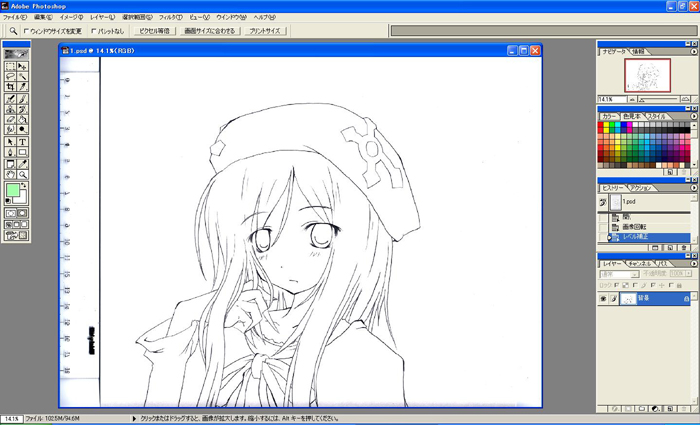Swap foreground and background colors
Viewport: 700px width, 425px height.
click(24, 185)
